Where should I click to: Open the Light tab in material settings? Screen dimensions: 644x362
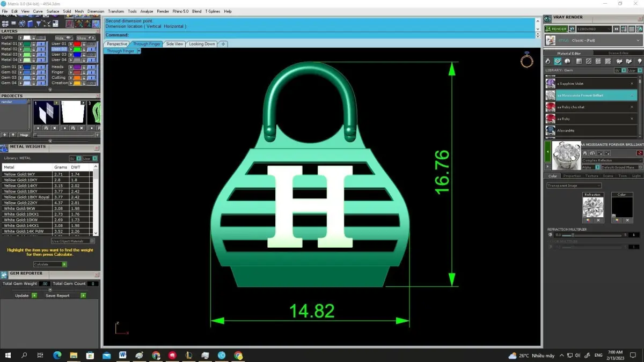tap(636, 176)
